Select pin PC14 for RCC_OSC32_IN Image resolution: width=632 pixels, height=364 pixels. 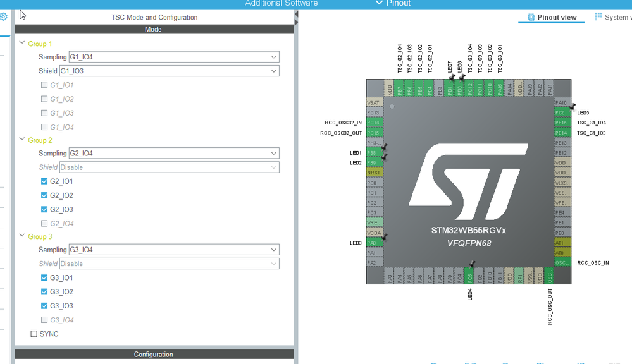pyautogui.click(x=375, y=123)
